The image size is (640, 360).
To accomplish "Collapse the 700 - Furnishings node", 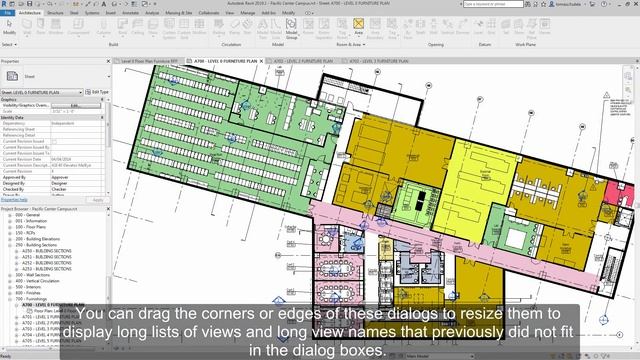I will click(10, 299).
